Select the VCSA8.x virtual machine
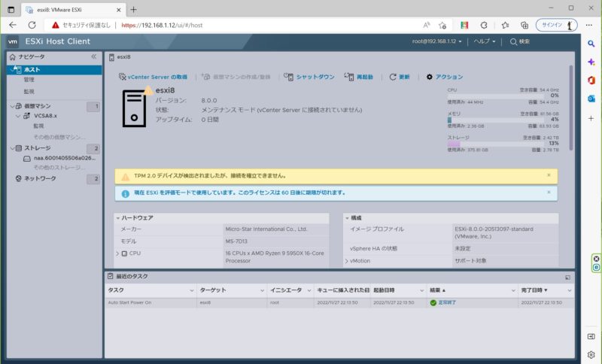The height and width of the screenshot is (364, 602). click(45, 116)
